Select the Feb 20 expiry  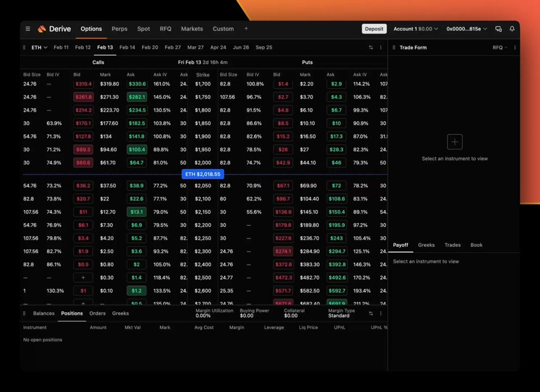coord(150,47)
